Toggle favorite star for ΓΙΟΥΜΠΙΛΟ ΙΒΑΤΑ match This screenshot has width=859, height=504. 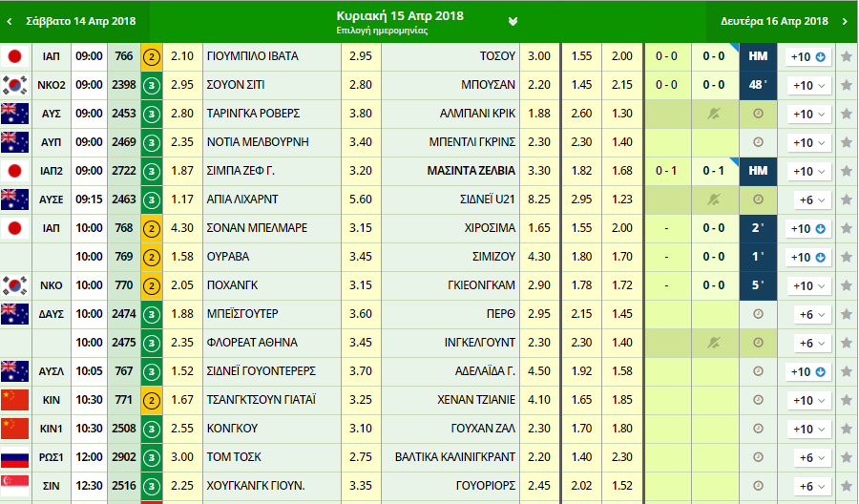tap(846, 56)
